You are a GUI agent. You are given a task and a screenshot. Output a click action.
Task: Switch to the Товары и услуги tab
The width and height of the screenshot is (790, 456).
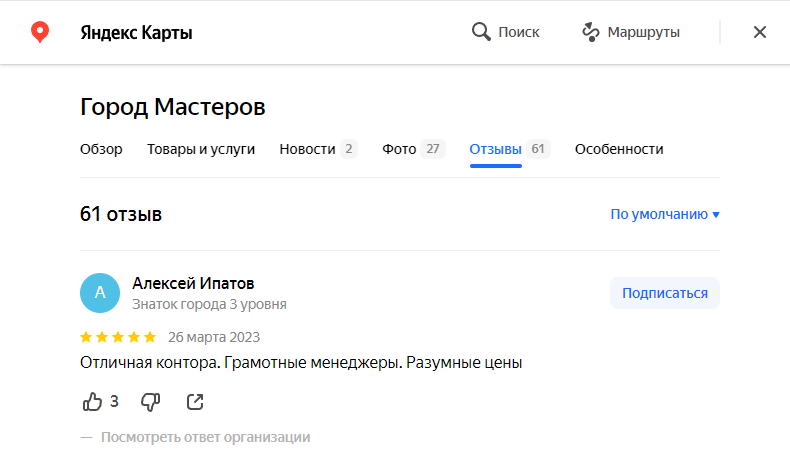201,149
